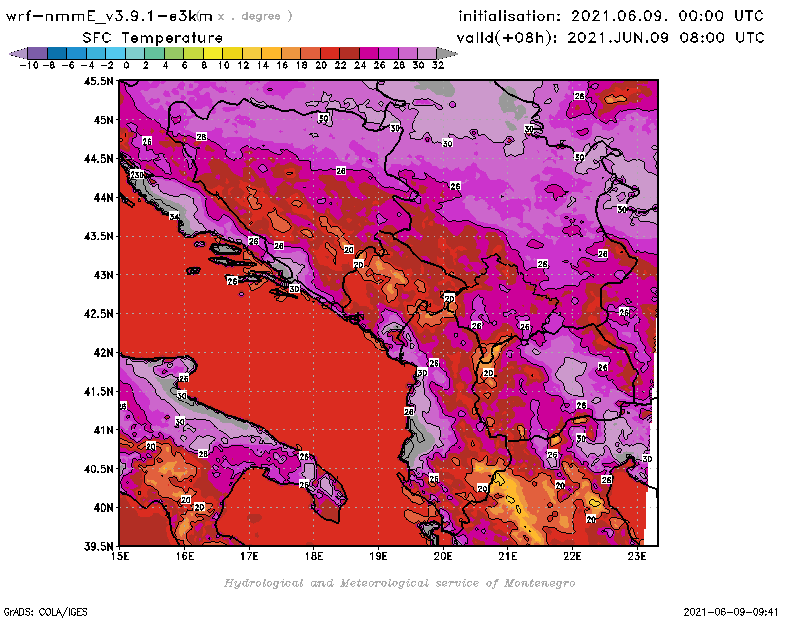Click the '43.5N' latitude label
Viewport: 800px width, 618px height.
click(98, 236)
